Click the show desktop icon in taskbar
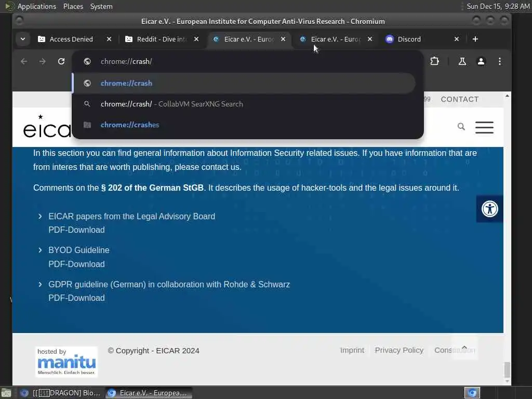This screenshot has height=399, width=532. coord(6,393)
